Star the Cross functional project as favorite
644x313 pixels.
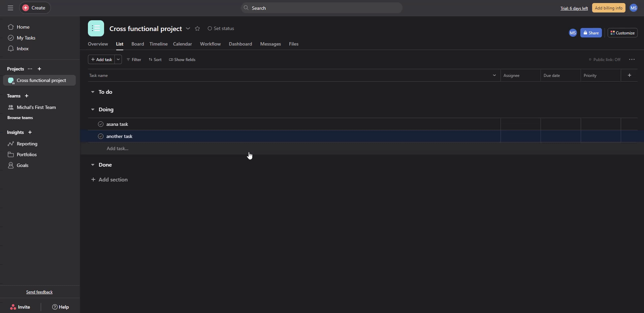pos(197,29)
